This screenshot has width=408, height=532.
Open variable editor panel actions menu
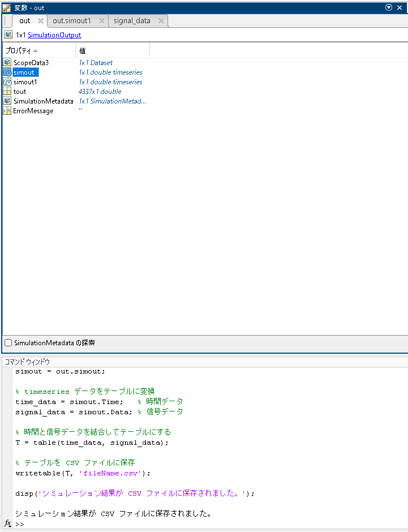pos(389,7)
